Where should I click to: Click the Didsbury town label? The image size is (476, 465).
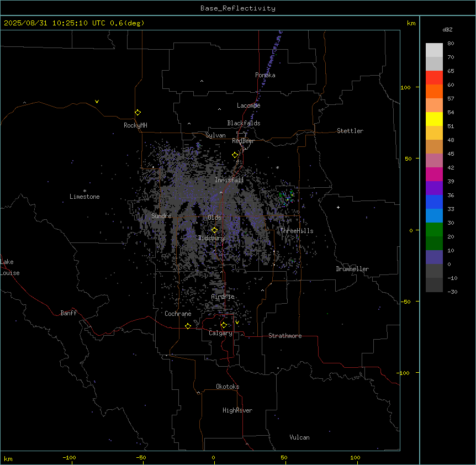[211, 238]
